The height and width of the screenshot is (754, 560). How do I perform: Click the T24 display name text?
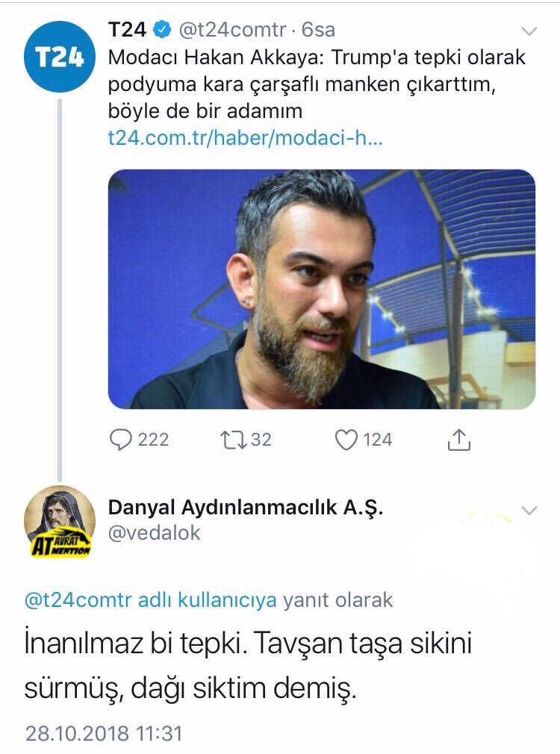coord(127,30)
